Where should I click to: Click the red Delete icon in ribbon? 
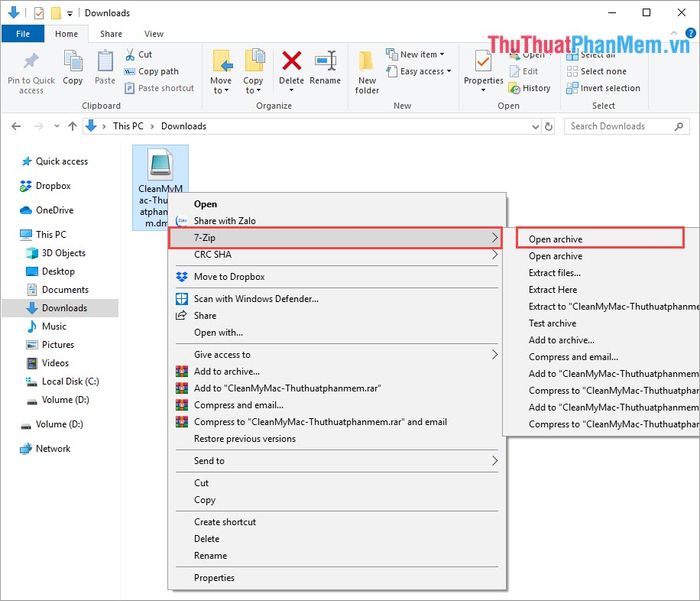pyautogui.click(x=291, y=63)
